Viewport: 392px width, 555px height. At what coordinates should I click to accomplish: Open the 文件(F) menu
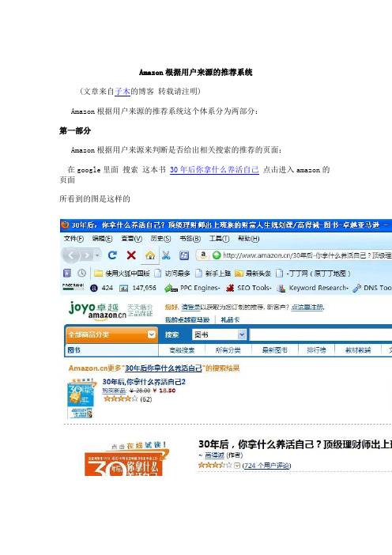tap(73, 239)
